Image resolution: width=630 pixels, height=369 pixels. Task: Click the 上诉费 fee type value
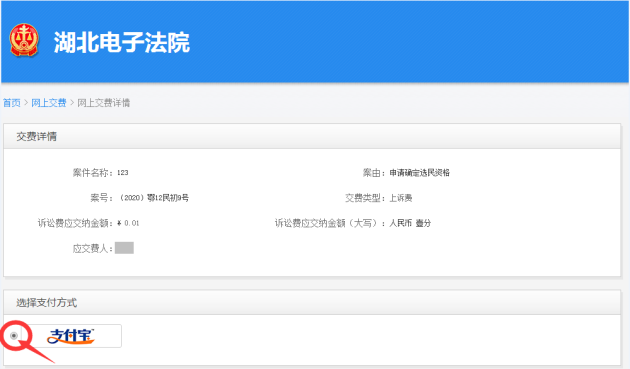point(401,198)
